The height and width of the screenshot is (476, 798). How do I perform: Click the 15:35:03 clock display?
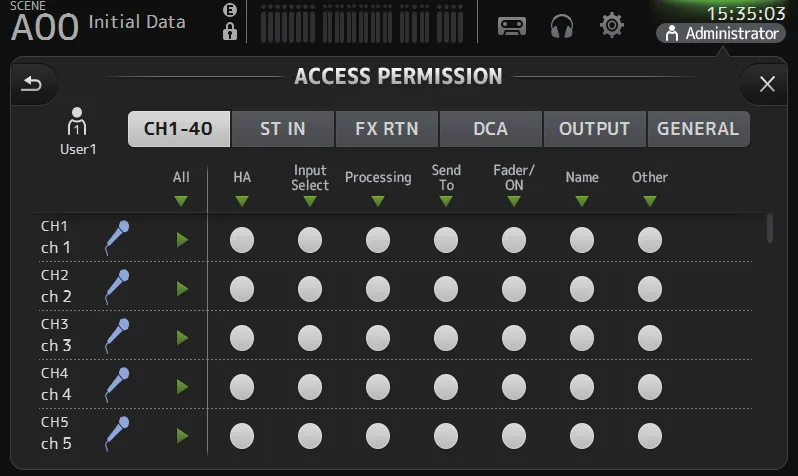point(746,13)
